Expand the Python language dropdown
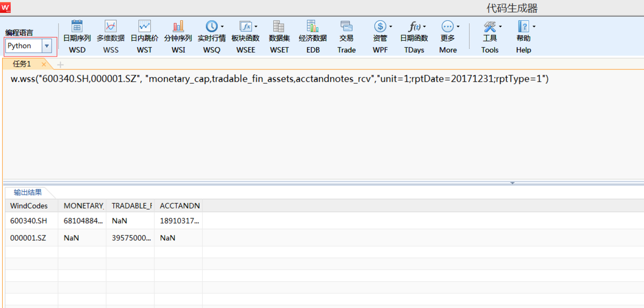 [47, 46]
